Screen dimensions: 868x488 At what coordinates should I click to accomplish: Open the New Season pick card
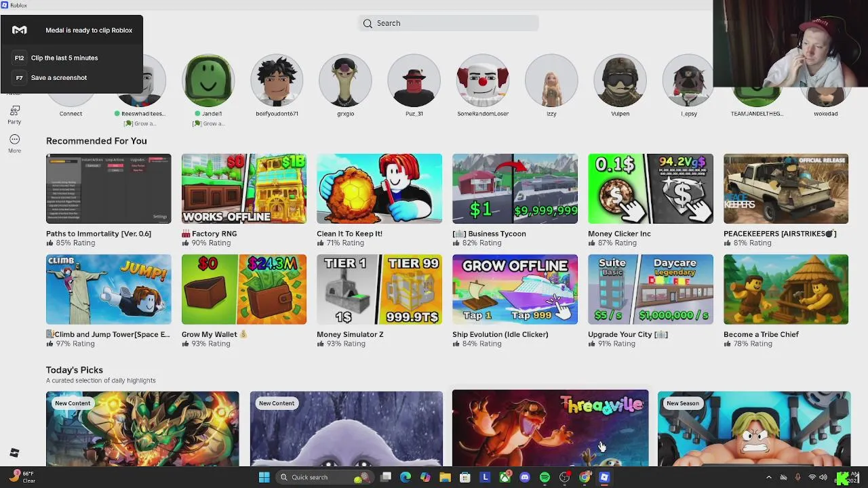pos(754,429)
